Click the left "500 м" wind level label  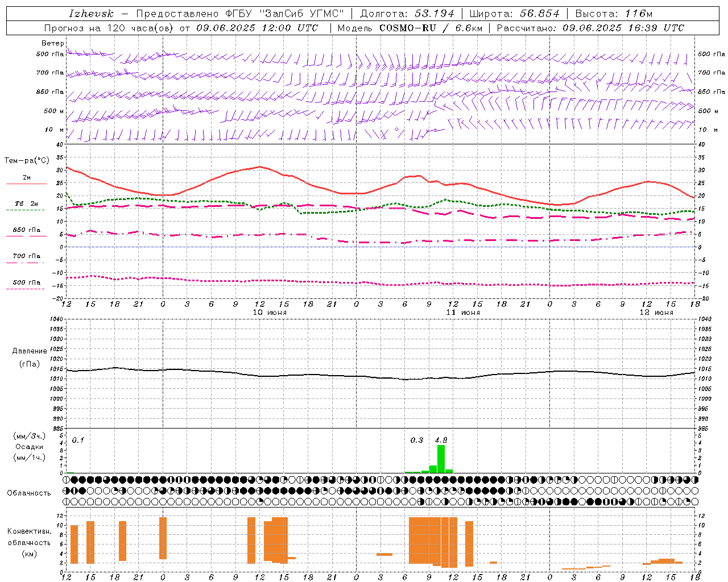(54, 111)
